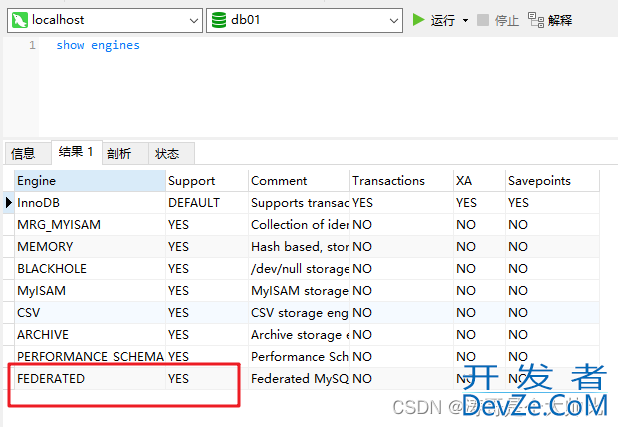Click the 'Federated MySQ' comment cell
This screenshot has height=427, width=618.
299,379
